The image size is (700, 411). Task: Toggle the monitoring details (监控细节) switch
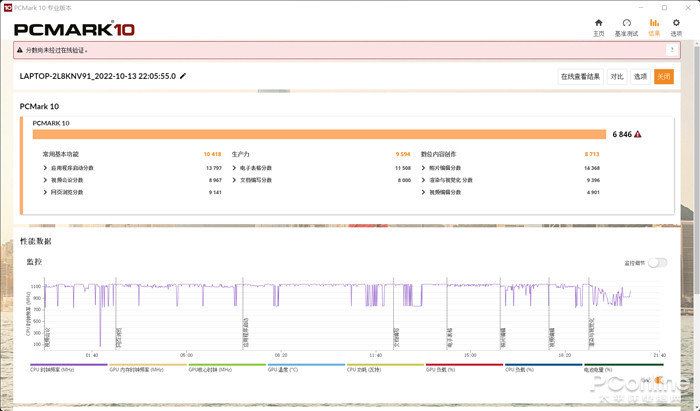pyautogui.click(x=656, y=263)
